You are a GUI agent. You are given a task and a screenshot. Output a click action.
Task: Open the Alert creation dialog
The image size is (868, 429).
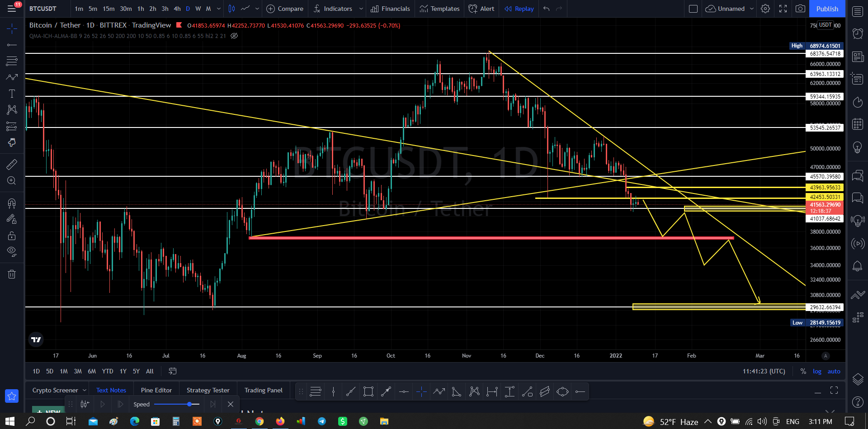pos(481,9)
